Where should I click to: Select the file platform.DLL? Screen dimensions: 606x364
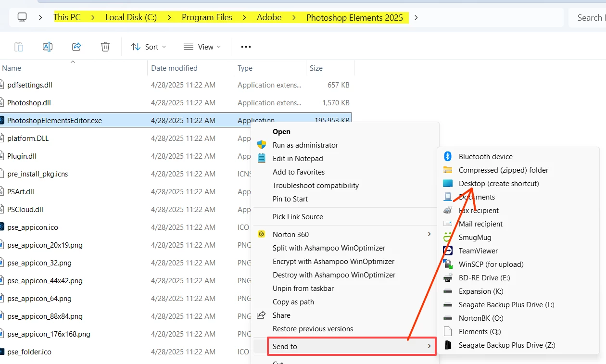(28, 138)
